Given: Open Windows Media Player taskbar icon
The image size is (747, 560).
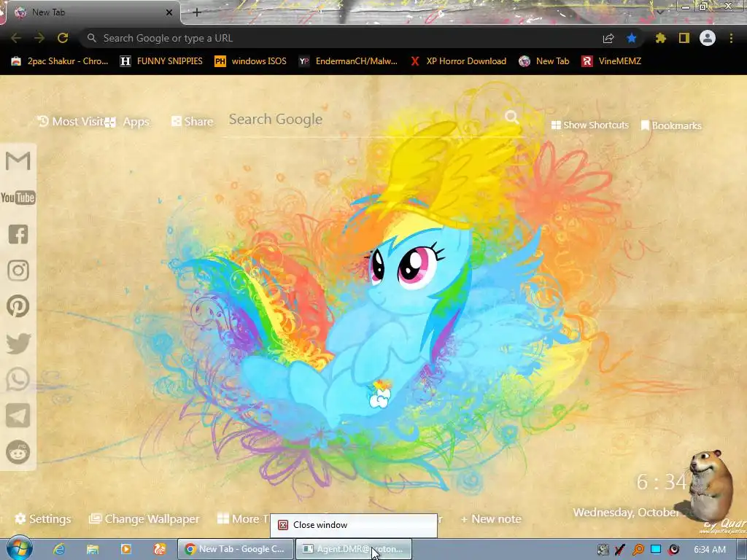Looking at the screenshot, I should click(126, 549).
